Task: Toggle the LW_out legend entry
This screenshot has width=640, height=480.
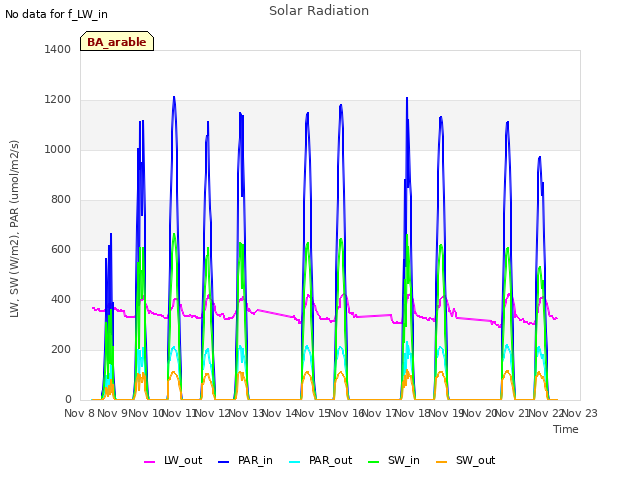Action: click(x=173, y=460)
